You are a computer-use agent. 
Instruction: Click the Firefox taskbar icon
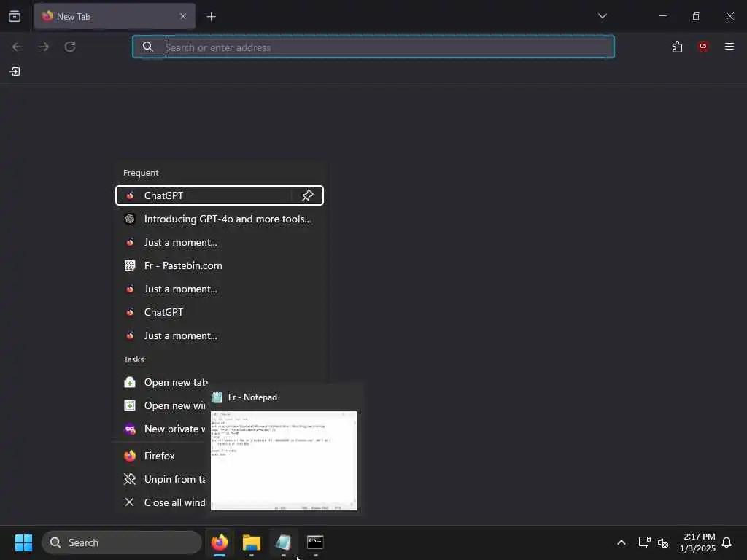pos(220,542)
